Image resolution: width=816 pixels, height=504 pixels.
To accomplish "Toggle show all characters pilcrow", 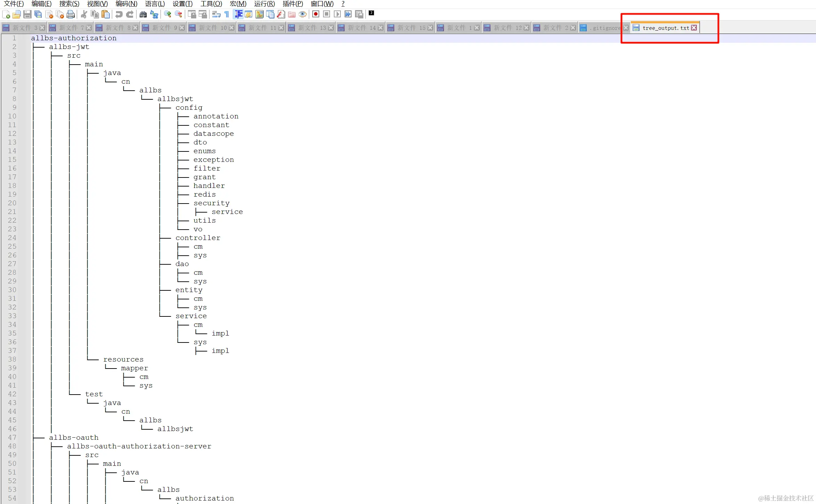I will coord(227,14).
